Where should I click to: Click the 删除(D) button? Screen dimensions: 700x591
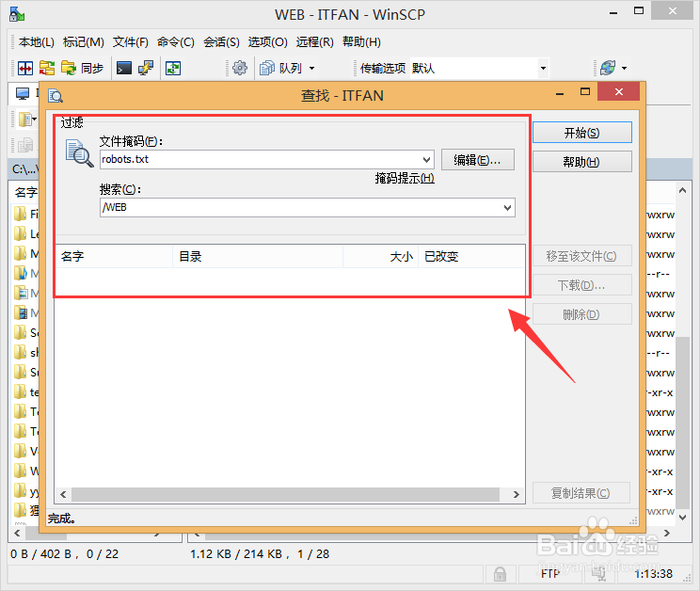(582, 314)
